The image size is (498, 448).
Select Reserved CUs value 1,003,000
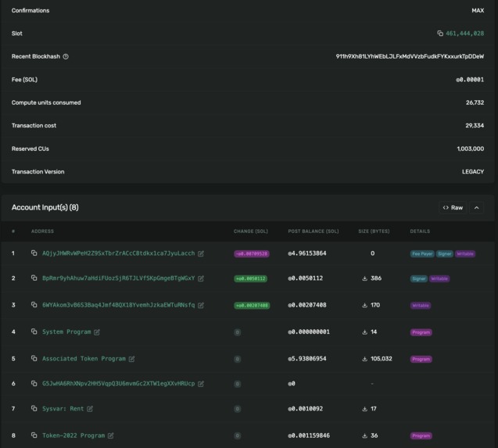pyautogui.click(x=471, y=149)
